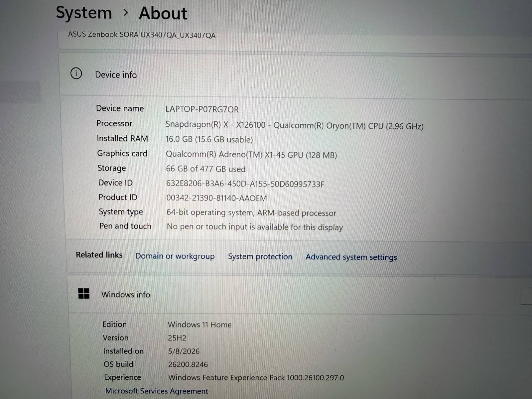
Task: Select the Qualcomm Adreno graphics card value
Action: click(x=251, y=155)
